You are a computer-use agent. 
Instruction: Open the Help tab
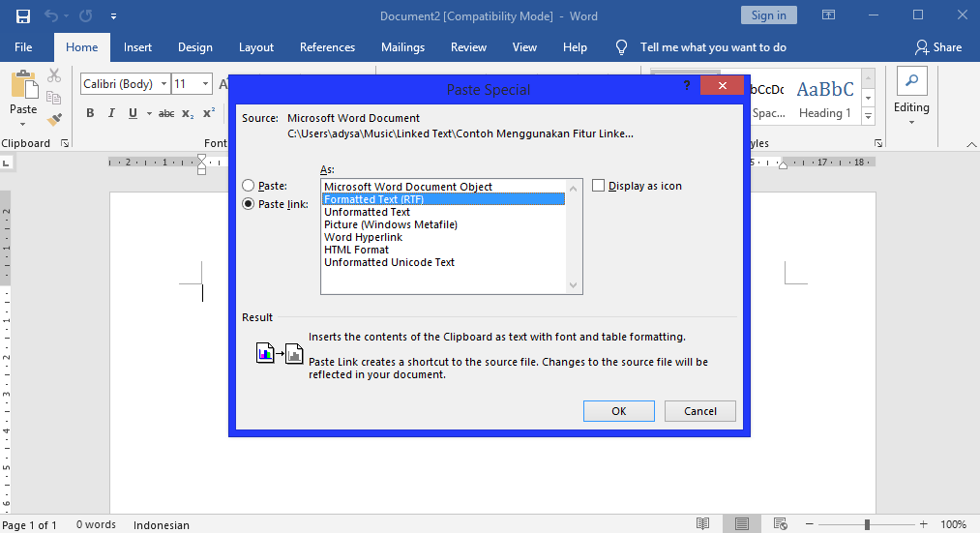tap(575, 47)
